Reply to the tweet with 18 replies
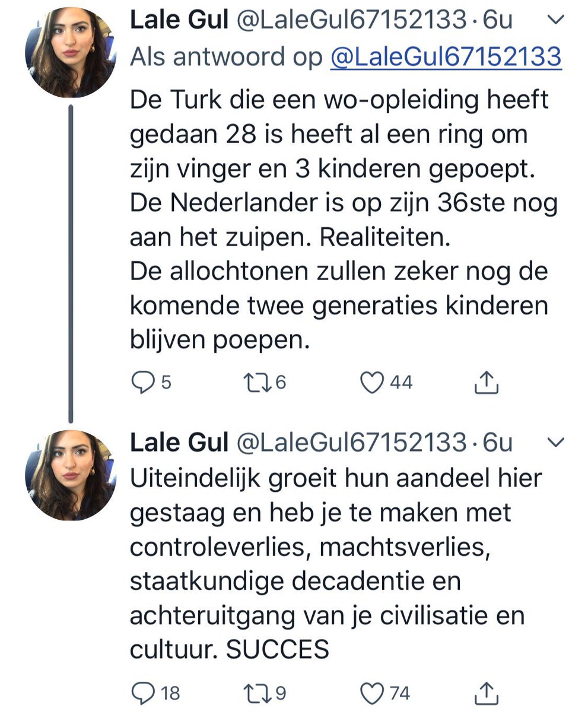This screenshot has width=588, height=712. click(142, 692)
